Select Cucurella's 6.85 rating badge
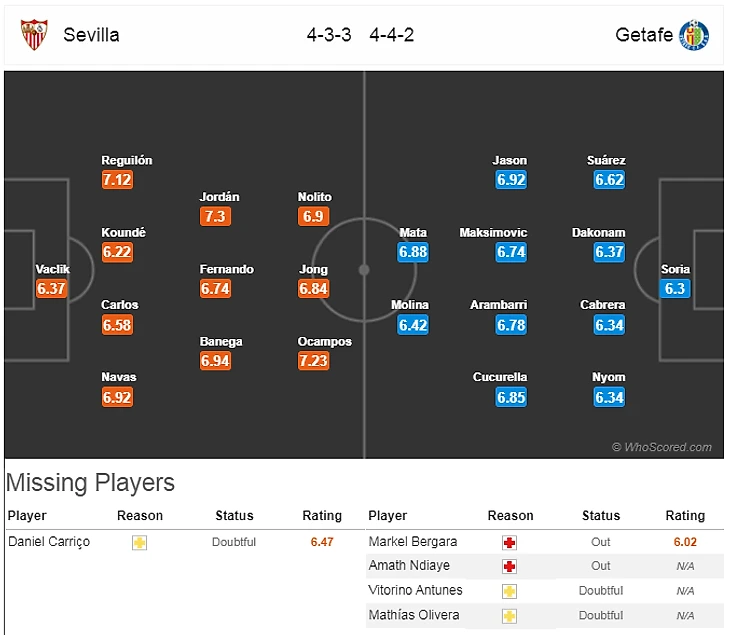Image resolution: width=730 pixels, height=635 pixels. 511,397
